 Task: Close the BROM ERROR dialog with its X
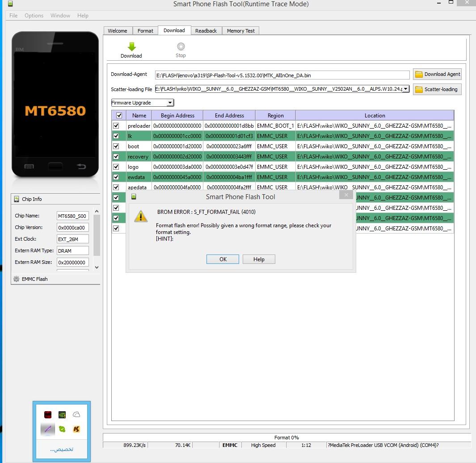pyautogui.click(x=346, y=195)
